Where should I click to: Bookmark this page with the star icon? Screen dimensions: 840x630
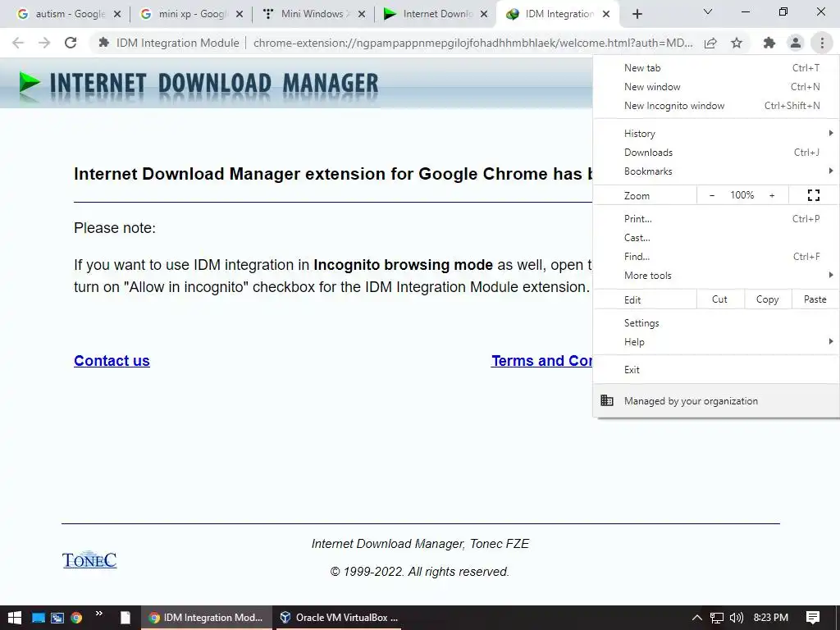pyautogui.click(x=737, y=43)
